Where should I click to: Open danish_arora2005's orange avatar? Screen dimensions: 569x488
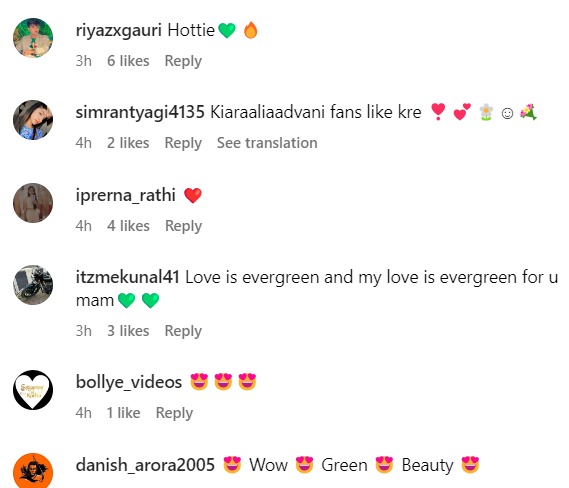(x=33, y=471)
